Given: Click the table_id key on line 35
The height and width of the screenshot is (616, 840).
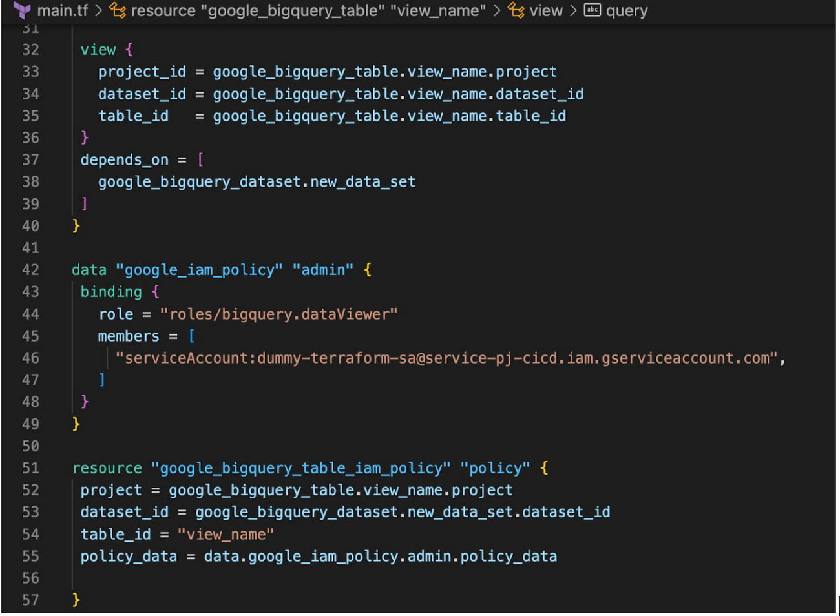Looking at the screenshot, I should pyautogui.click(x=133, y=116).
